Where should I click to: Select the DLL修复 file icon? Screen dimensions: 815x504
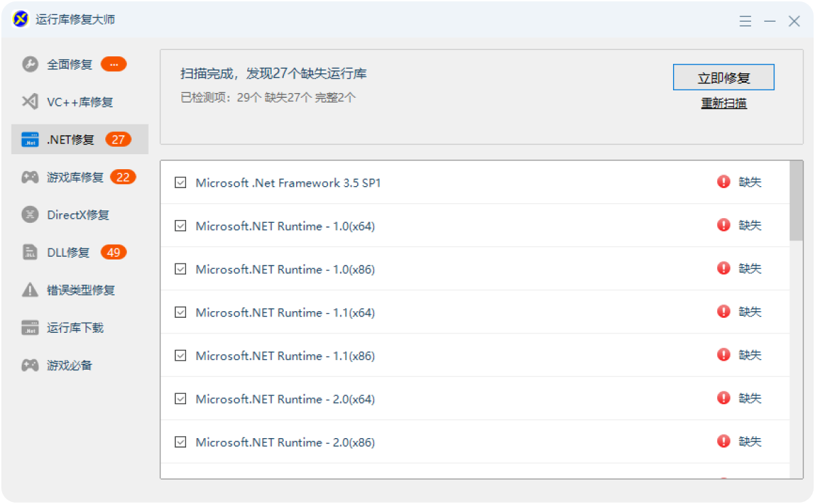coord(30,253)
